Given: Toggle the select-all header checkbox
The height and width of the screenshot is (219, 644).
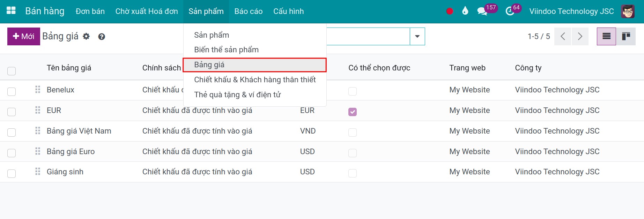Looking at the screenshot, I should pyautogui.click(x=12, y=71).
